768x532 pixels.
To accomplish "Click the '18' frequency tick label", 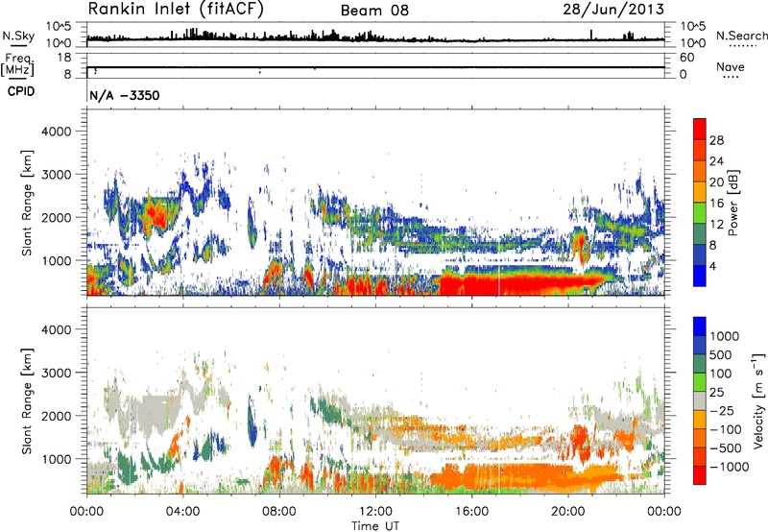I will click(64, 58).
